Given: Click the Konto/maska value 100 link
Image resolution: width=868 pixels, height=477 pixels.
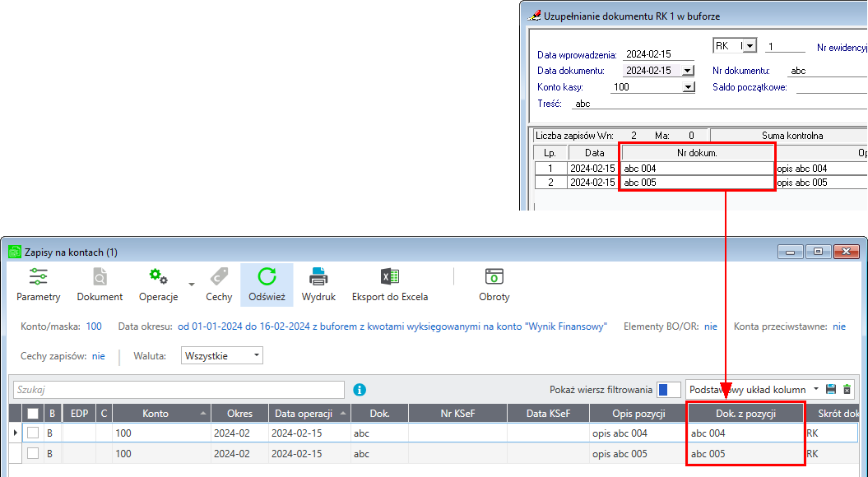Looking at the screenshot, I should (94, 326).
